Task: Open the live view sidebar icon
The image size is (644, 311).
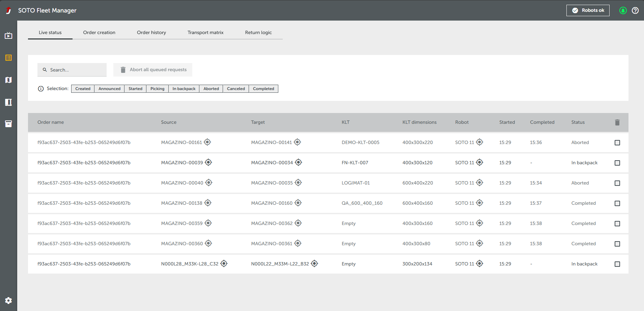Action: [x=8, y=35]
